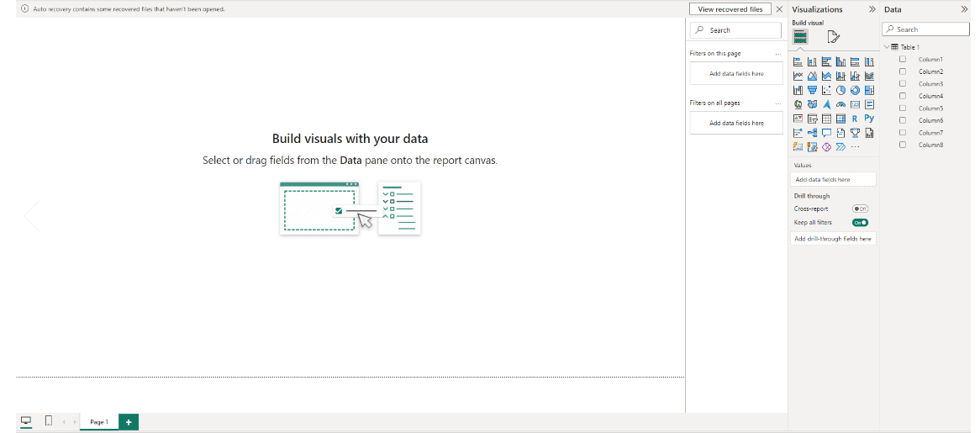Select the KPI visual
980x433 pixels.
pos(798,118)
